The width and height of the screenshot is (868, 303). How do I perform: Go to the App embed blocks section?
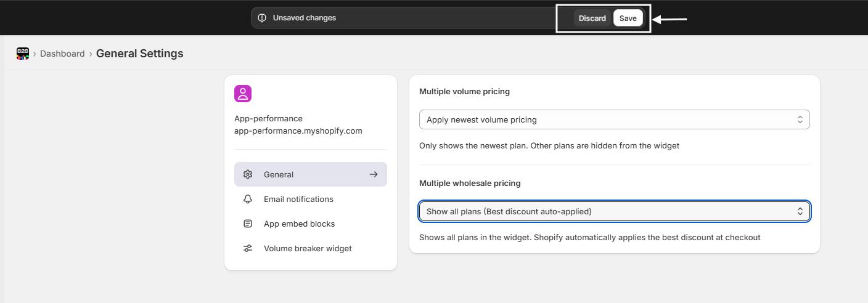tap(299, 224)
